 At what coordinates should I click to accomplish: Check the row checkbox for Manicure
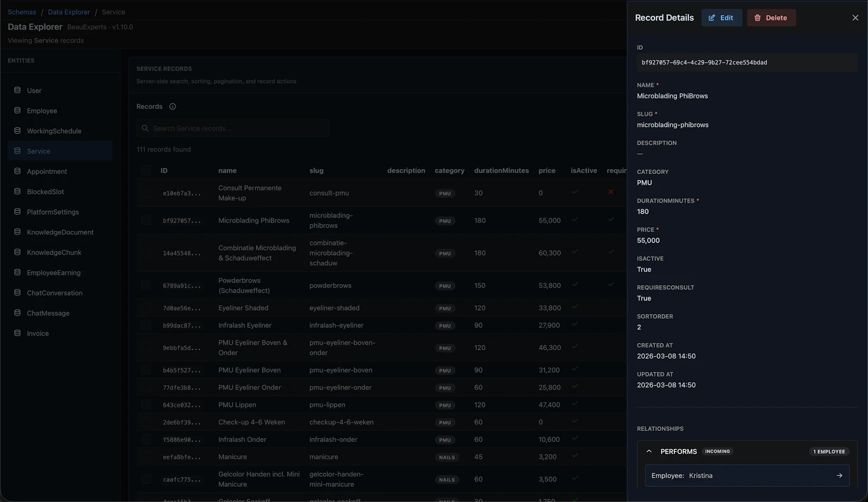(146, 456)
